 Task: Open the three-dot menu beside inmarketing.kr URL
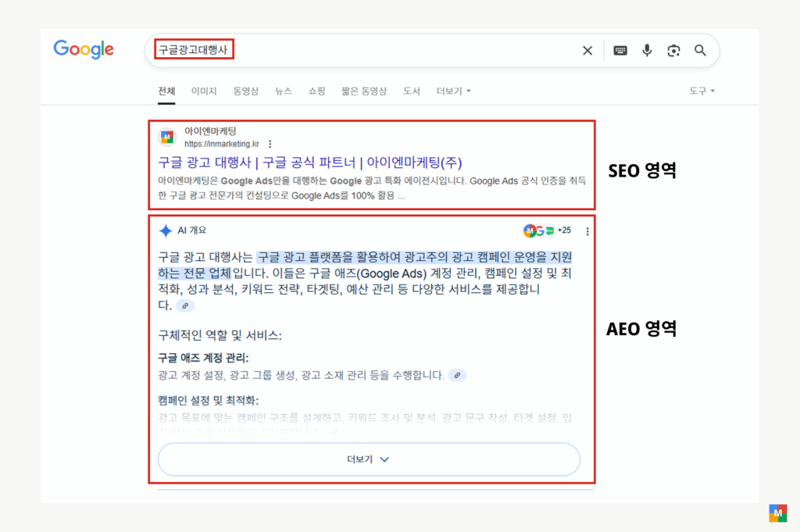click(x=270, y=144)
